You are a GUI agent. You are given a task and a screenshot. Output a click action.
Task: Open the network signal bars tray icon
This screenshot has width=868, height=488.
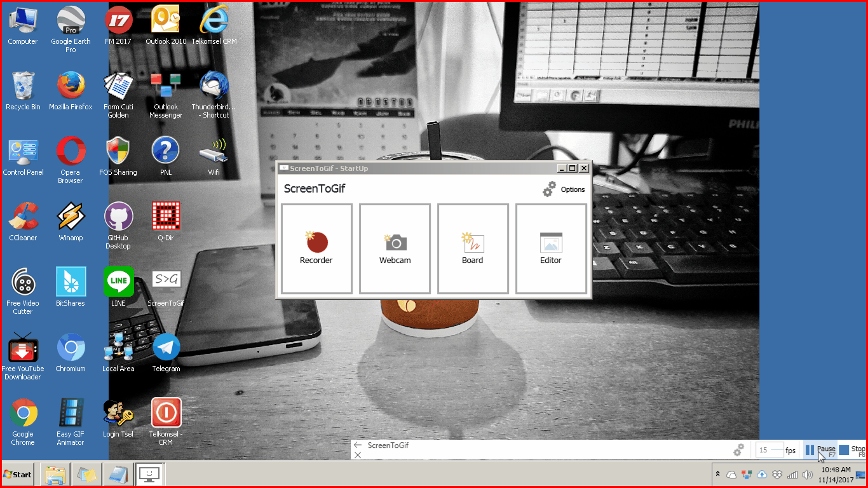[x=792, y=474]
